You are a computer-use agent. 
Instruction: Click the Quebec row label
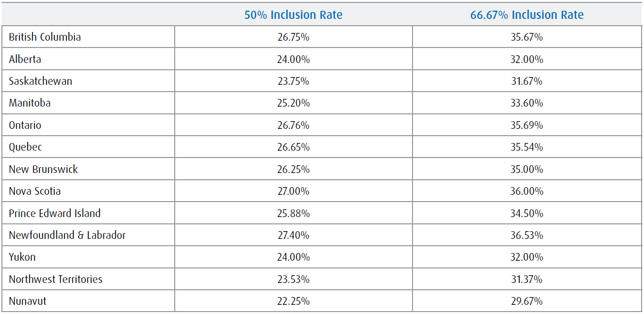(x=25, y=147)
